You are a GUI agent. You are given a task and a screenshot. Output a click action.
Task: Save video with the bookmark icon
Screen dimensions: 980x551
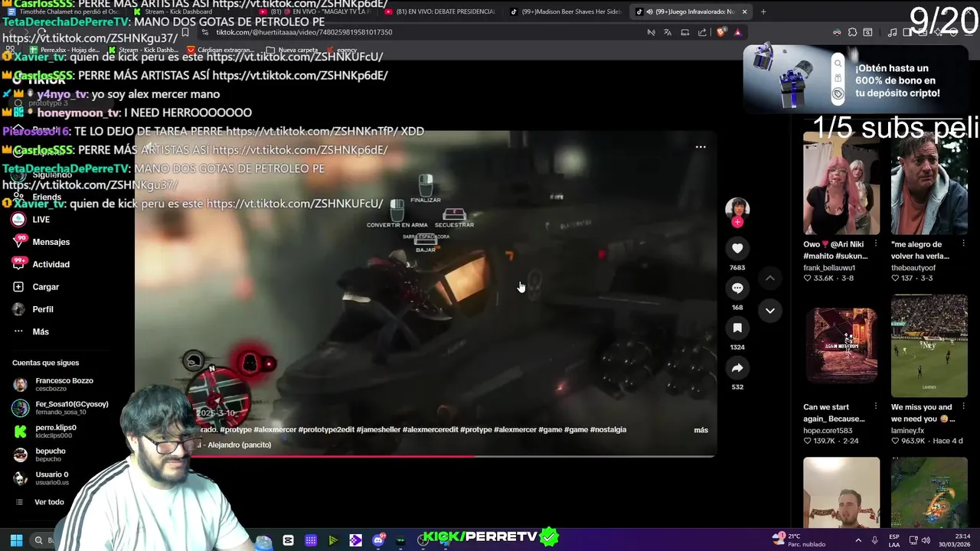[737, 328]
